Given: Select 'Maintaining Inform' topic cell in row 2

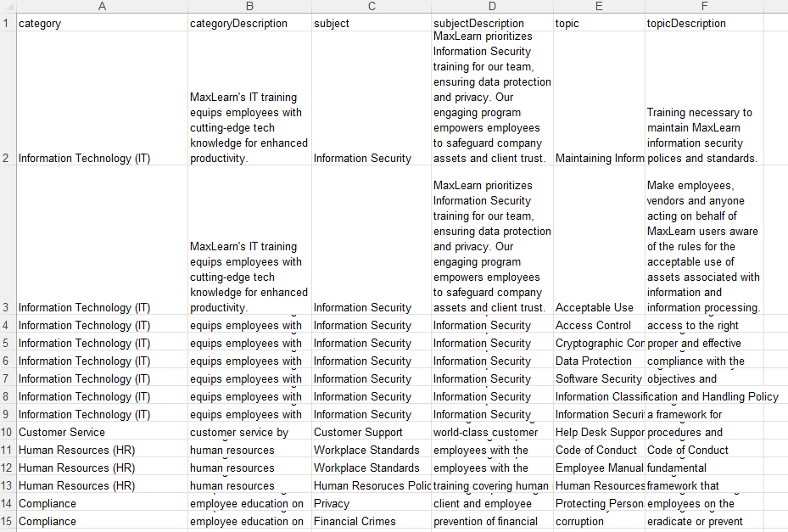Looking at the screenshot, I should pos(599,98).
